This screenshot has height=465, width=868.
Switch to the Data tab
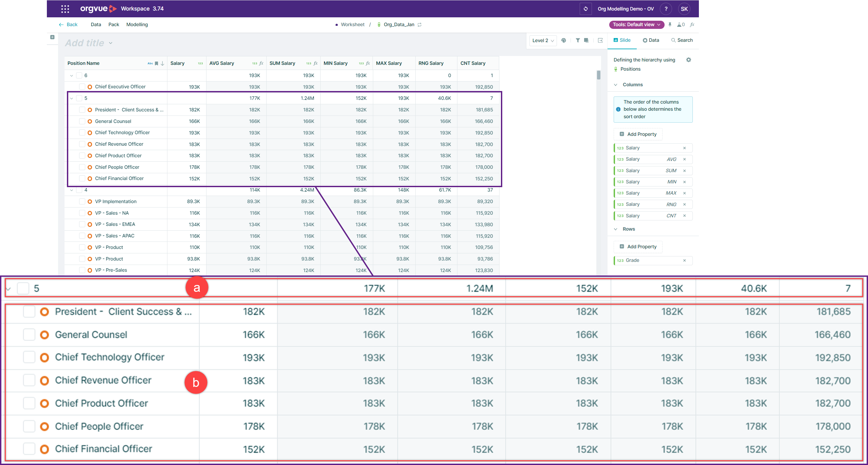point(651,40)
